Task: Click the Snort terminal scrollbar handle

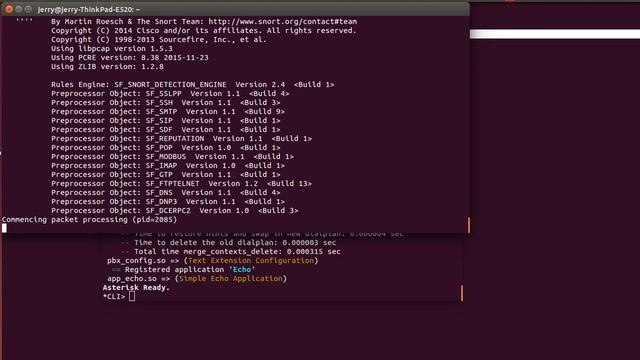Action: pyautogui.click(x=469, y=225)
